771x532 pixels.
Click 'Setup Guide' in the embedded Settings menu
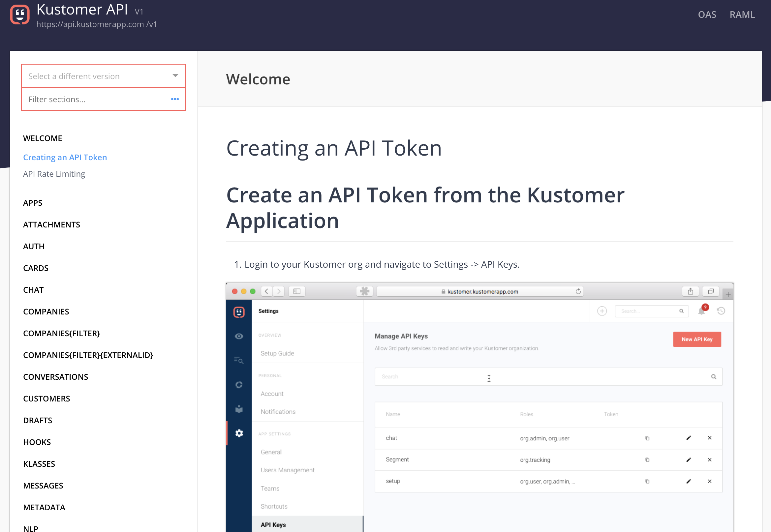tap(277, 353)
